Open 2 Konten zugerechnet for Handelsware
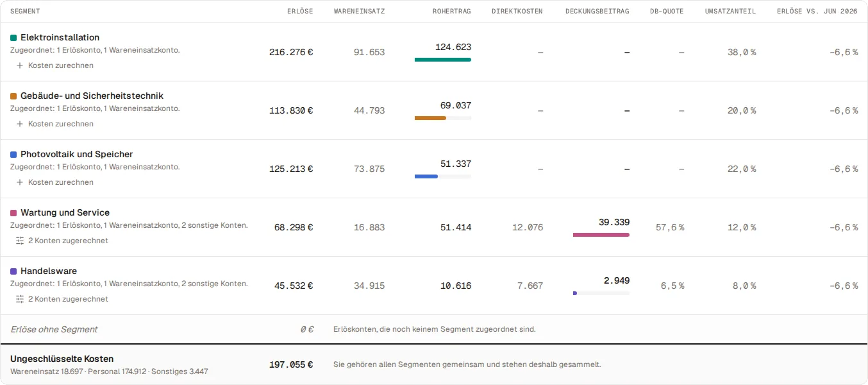Viewport: 868px width, 385px height. click(x=68, y=299)
